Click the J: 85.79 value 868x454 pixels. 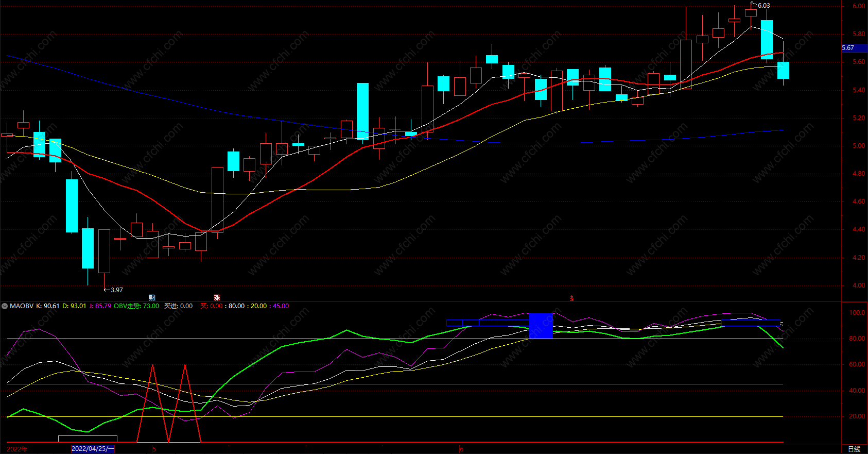pos(100,306)
